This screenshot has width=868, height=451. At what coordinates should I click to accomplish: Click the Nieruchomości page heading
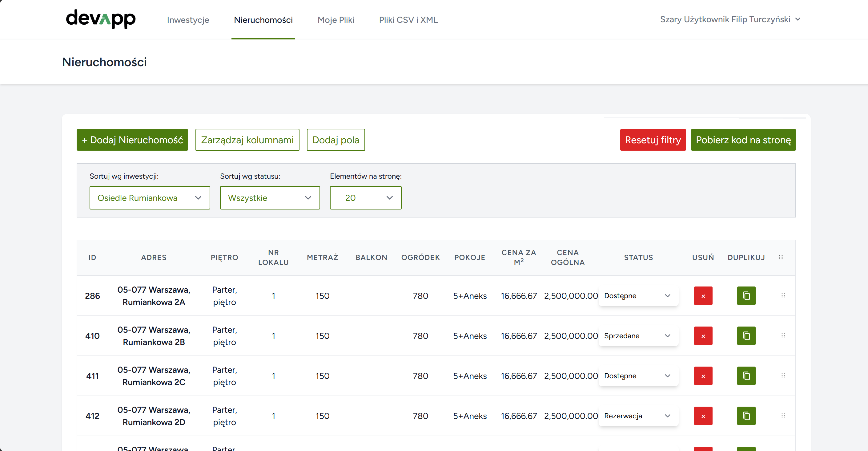(104, 62)
